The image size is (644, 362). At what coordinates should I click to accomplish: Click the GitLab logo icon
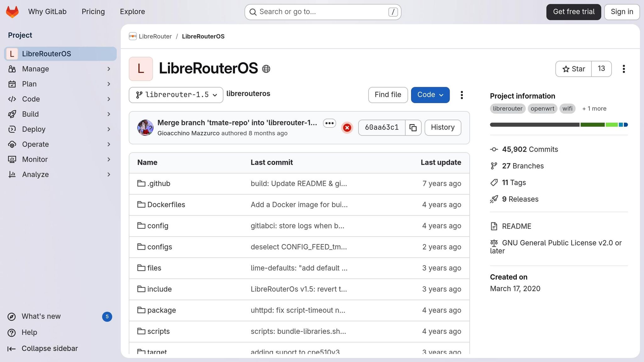click(x=12, y=12)
